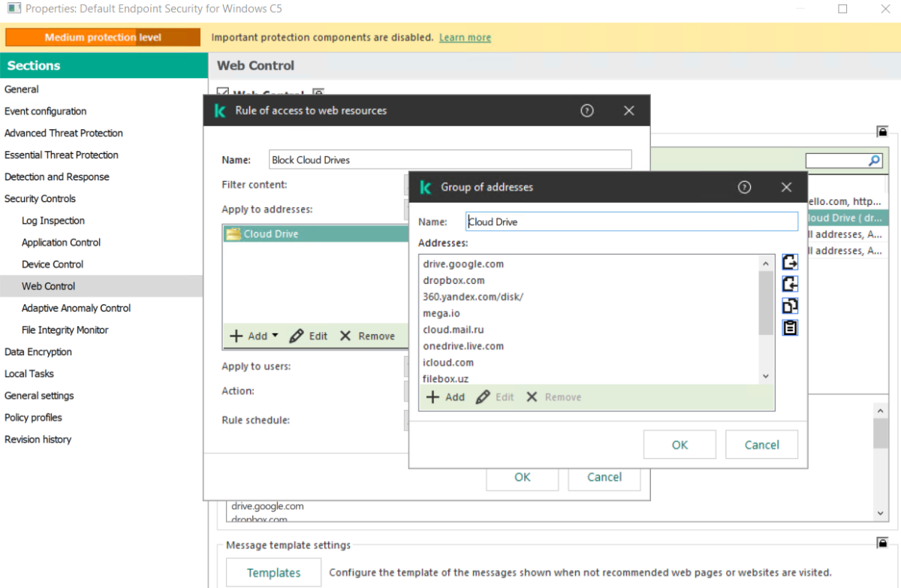The width and height of the screenshot is (901, 588).
Task: Click the Import addresses icon
Action: 790,284
